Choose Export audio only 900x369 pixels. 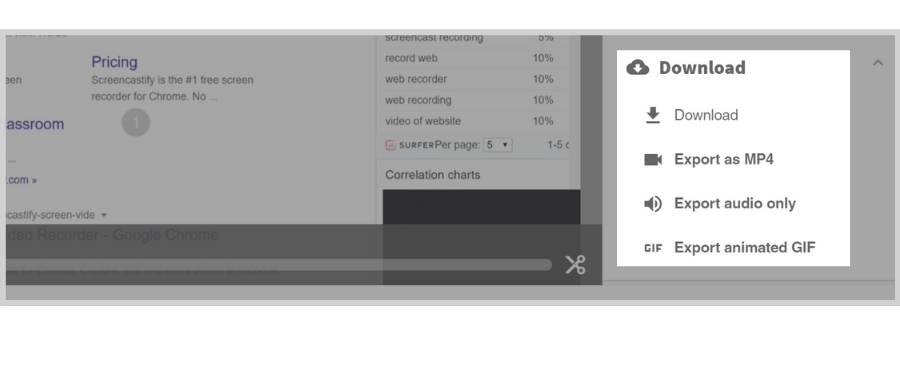pos(735,204)
